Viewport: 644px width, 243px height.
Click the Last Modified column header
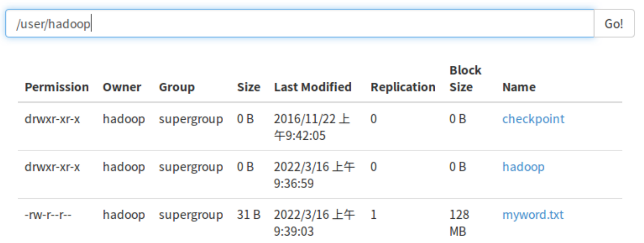click(x=313, y=87)
